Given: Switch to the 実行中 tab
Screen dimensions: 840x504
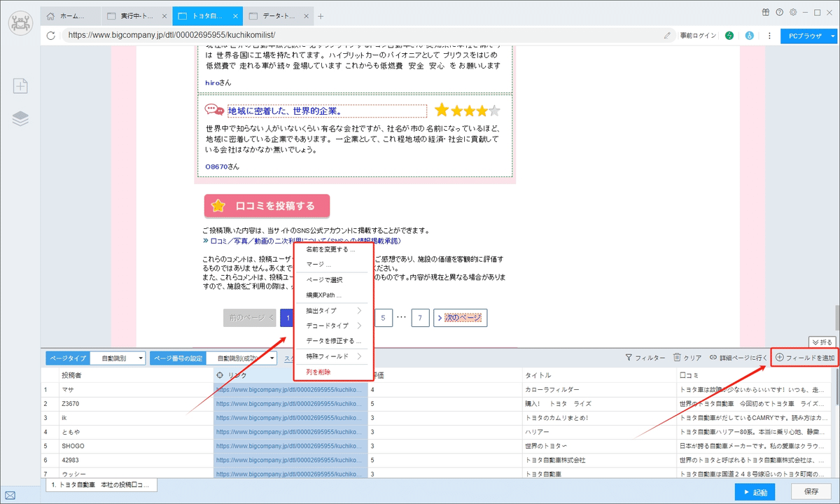Looking at the screenshot, I should pyautogui.click(x=135, y=15).
